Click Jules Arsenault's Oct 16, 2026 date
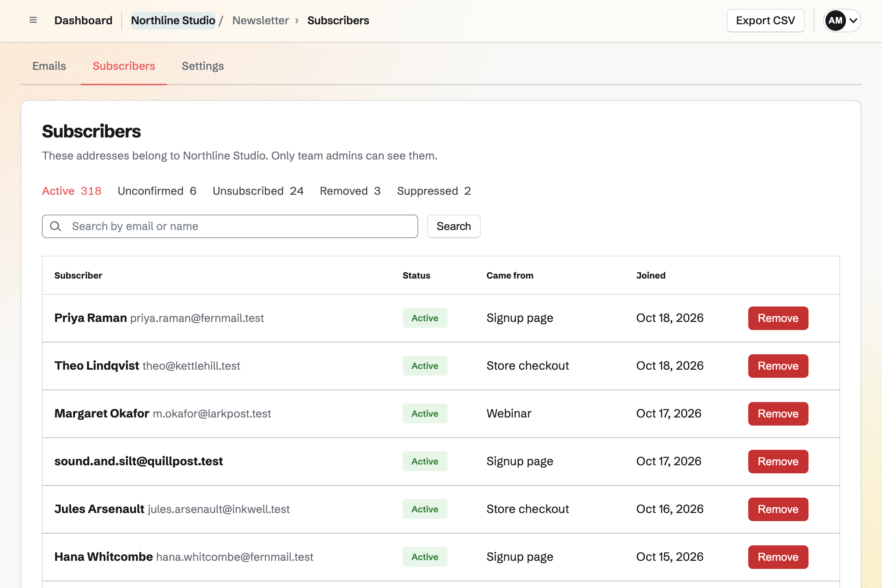Image resolution: width=882 pixels, height=588 pixels. [x=670, y=509]
